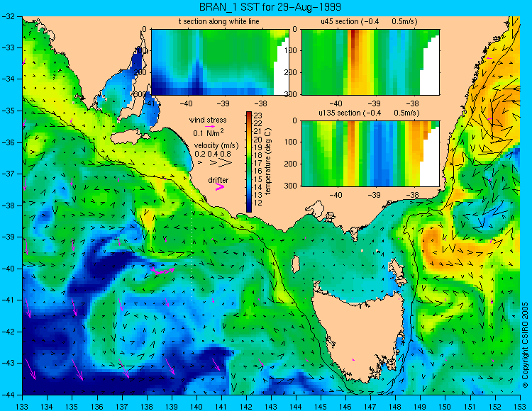Open the temperature section inset plot
Viewport: 532px width, 411px height.
tap(220, 62)
